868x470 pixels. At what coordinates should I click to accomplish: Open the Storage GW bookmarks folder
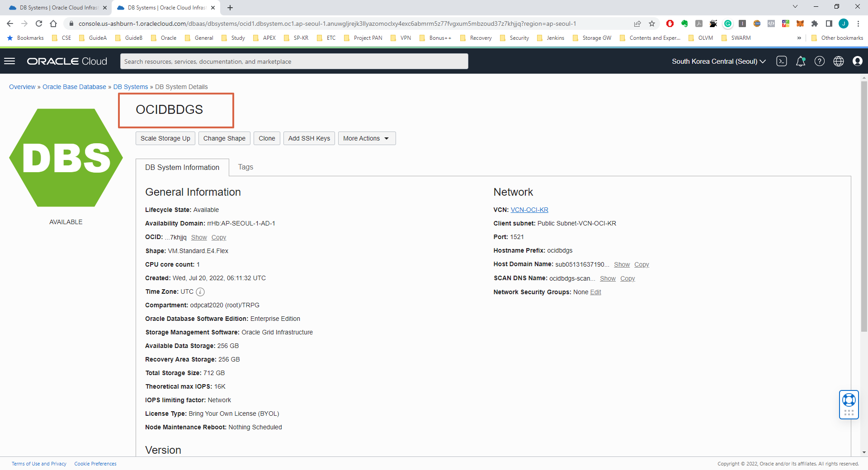(592, 38)
